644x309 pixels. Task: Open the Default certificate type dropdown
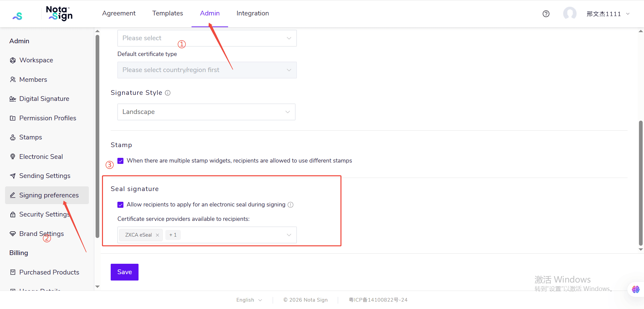coord(207,70)
